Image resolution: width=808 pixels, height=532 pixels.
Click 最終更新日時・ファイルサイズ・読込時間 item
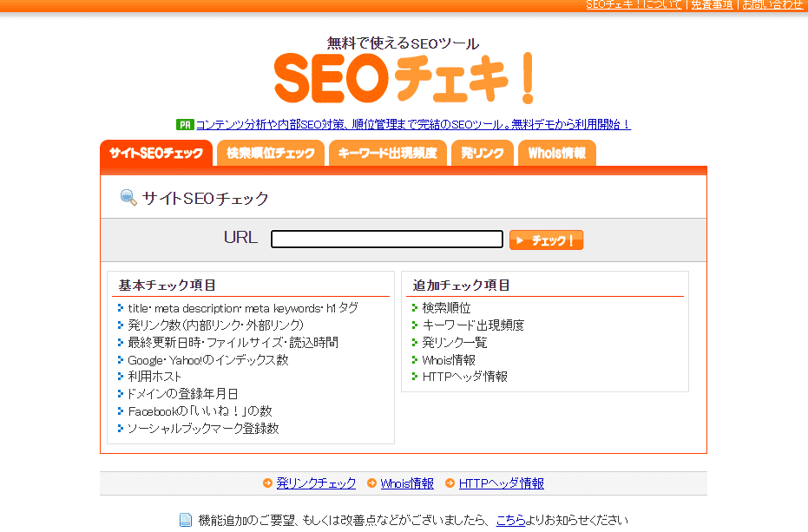pos(233,342)
